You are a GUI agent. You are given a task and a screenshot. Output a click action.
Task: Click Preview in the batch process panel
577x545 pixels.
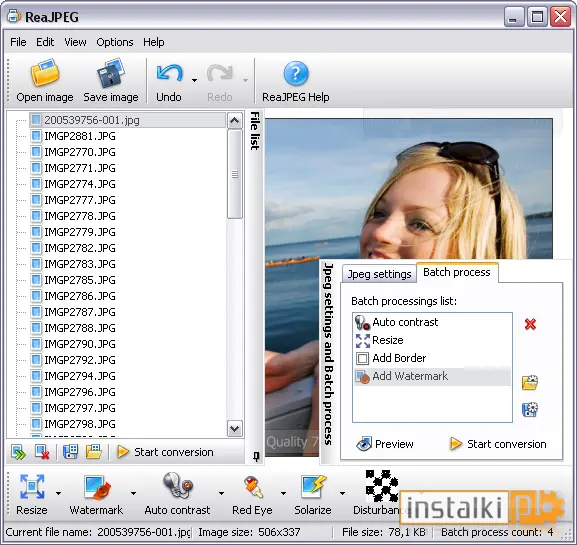tap(385, 444)
